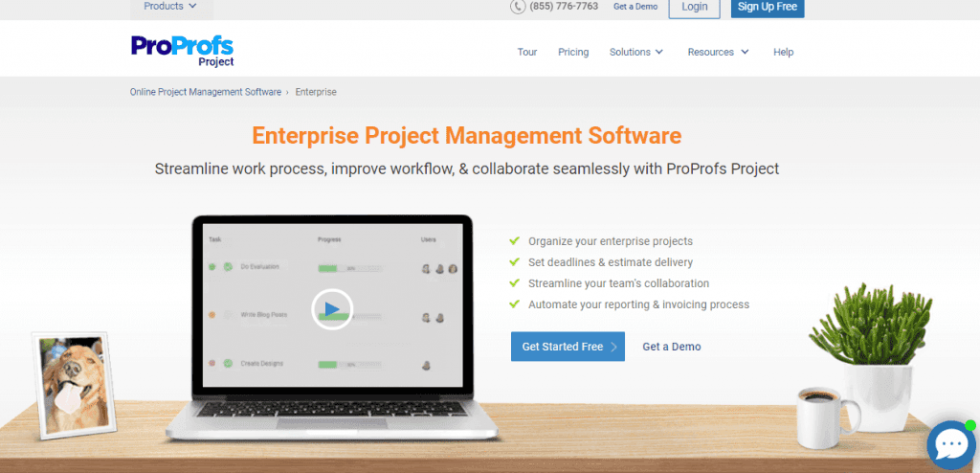Screen dimensions: 980x473
Task: Click the Create Designs progress bar
Action: point(350,364)
